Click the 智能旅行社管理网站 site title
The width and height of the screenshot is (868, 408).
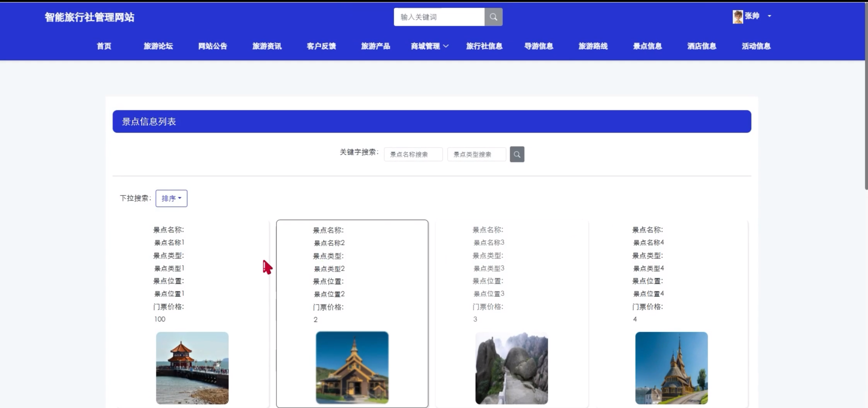(89, 17)
